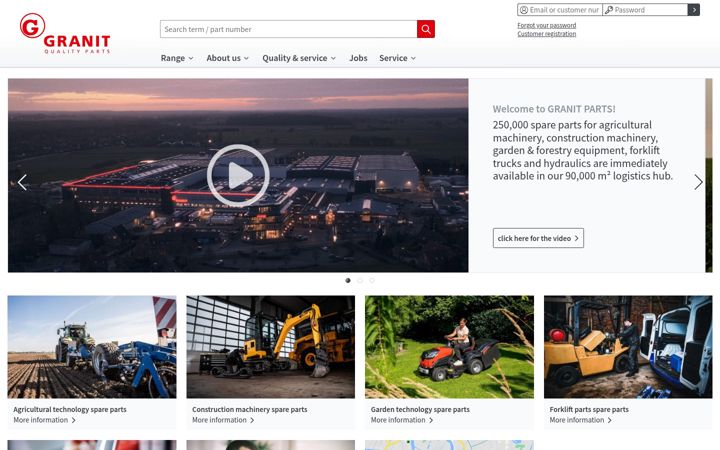More information for Forklift parts spare parts

point(580,420)
